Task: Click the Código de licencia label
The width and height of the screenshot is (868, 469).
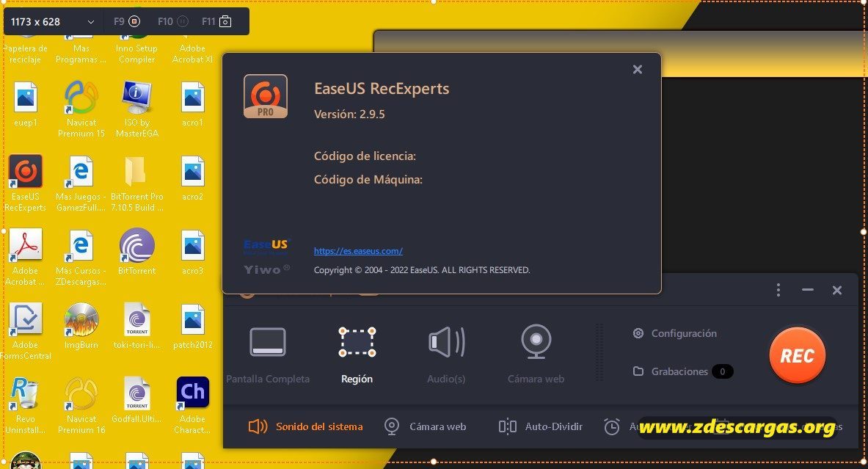Action: [x=365, y=156]
